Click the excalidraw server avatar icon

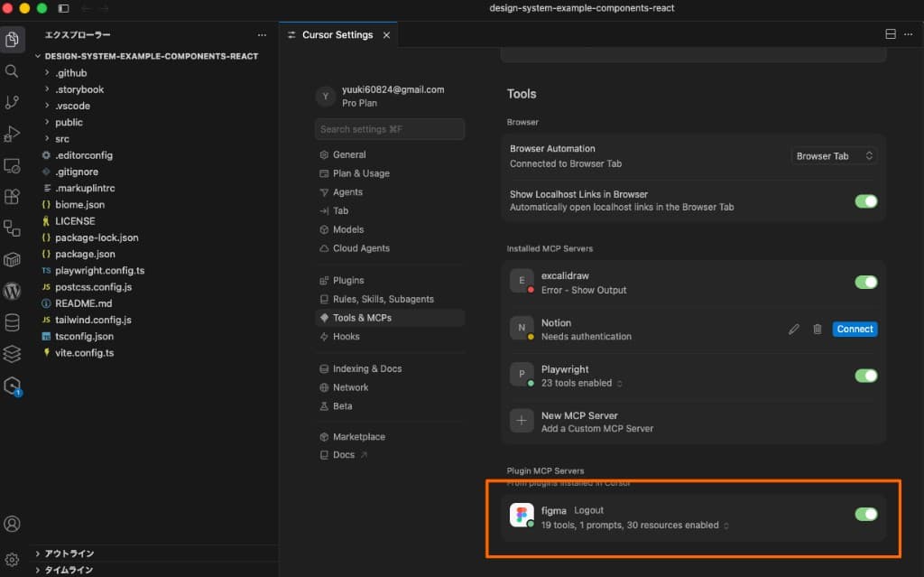click(522, 281)
